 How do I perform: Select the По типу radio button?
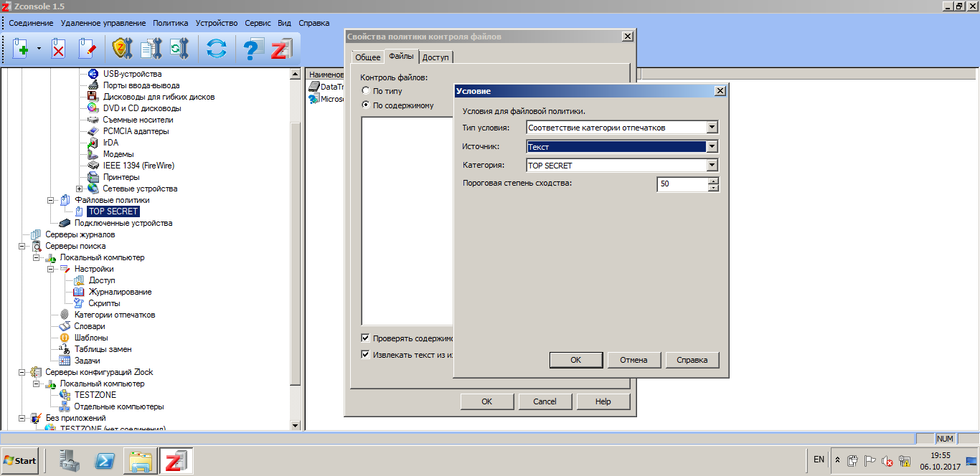click(366, 91)
